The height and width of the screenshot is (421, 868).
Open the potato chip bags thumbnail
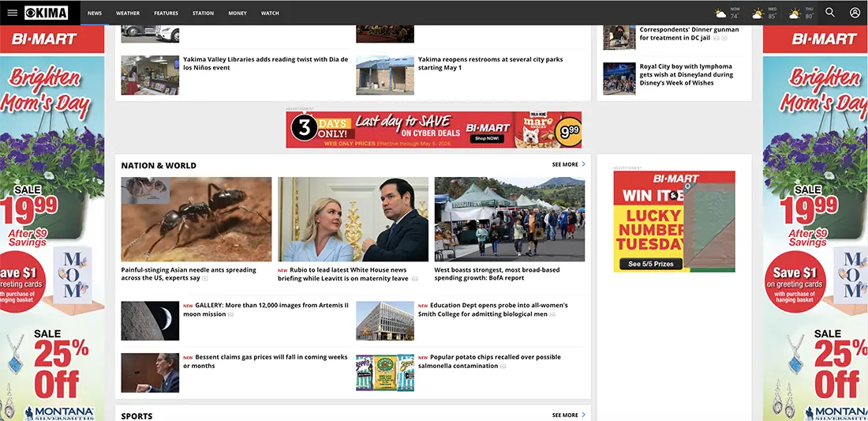[385, 373]
